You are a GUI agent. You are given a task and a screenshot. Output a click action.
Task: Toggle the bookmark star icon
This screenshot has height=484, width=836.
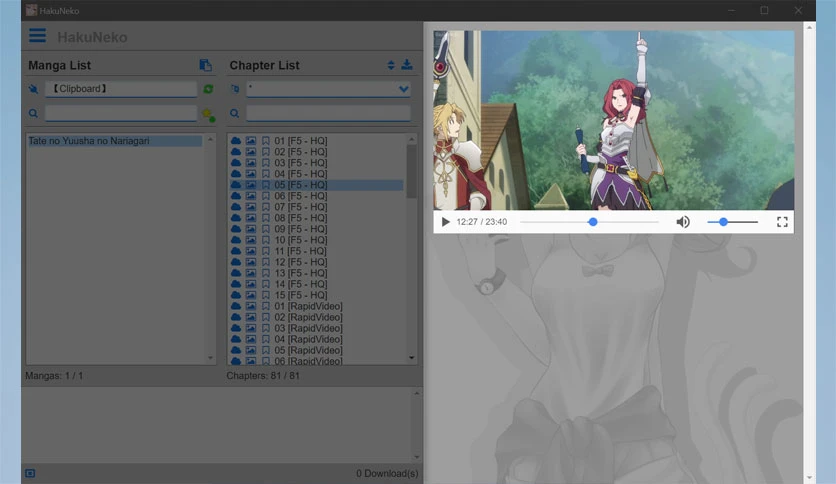tap(208, 114)
